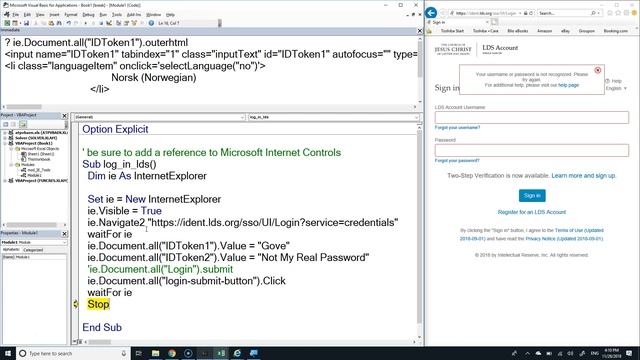
Task: Click the Windows Start button
Action: [x=8, y=353]
